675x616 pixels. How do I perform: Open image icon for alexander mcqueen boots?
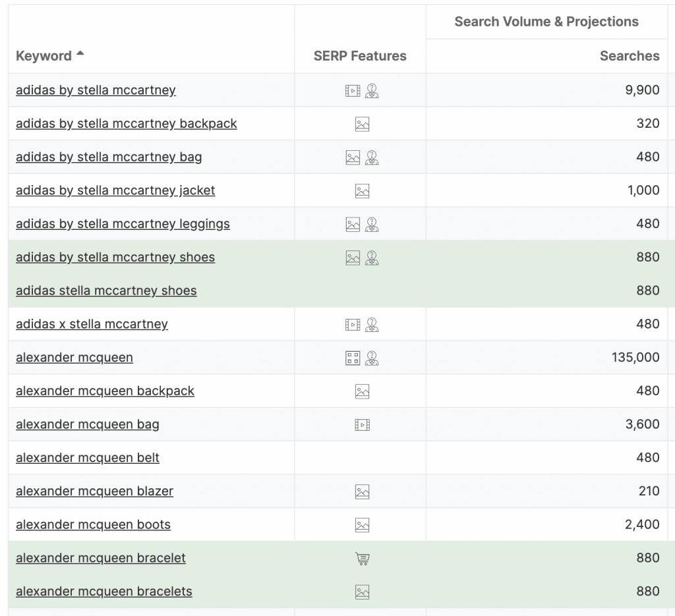point(362,525)
